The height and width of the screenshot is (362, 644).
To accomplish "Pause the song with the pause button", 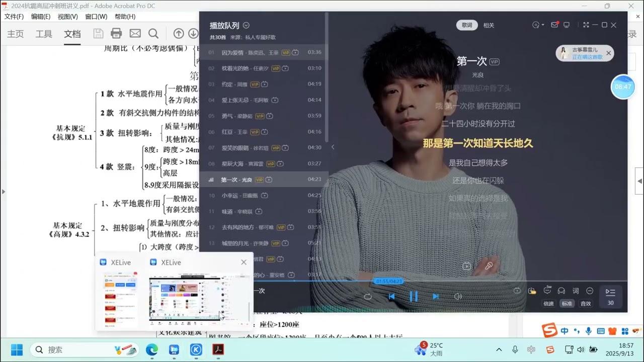I will coord(414,297).
